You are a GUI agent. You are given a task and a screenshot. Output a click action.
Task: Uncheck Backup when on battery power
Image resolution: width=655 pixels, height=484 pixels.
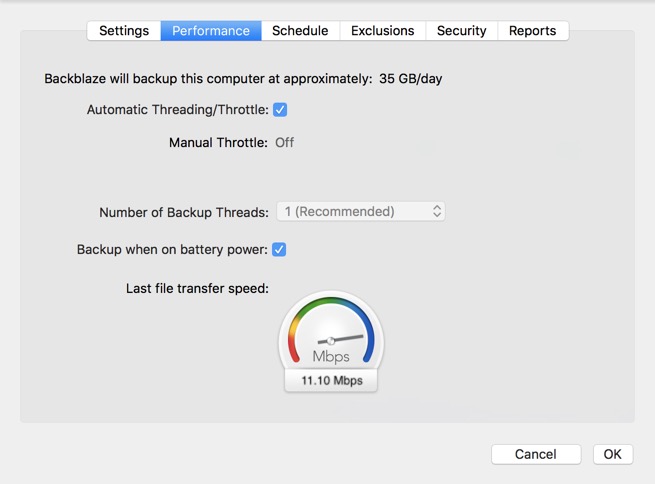click(x=279, y=250)
